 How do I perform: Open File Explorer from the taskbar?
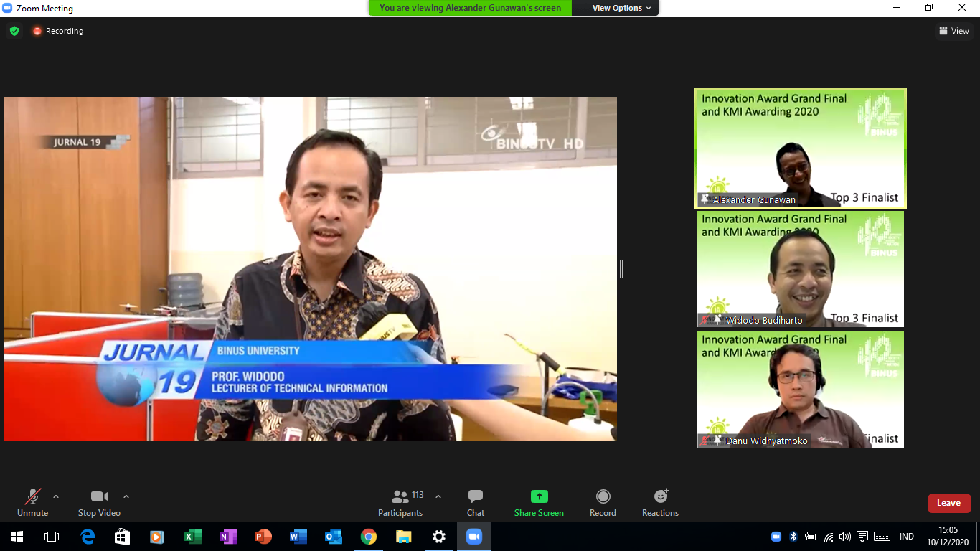point(404,537)
